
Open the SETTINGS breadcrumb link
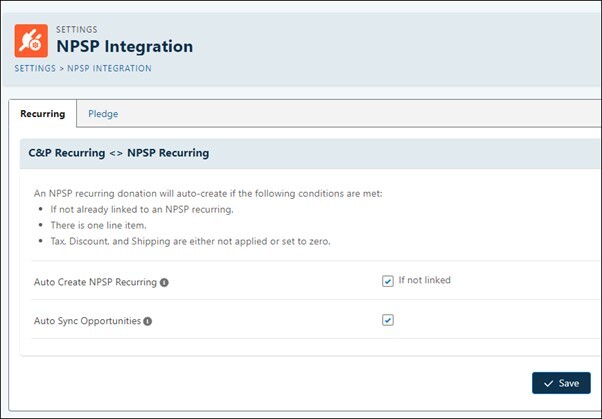pos(35,68)
